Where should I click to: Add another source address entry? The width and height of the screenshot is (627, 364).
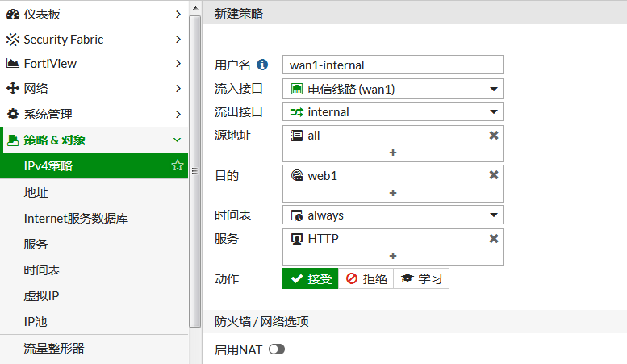point(393,153)
